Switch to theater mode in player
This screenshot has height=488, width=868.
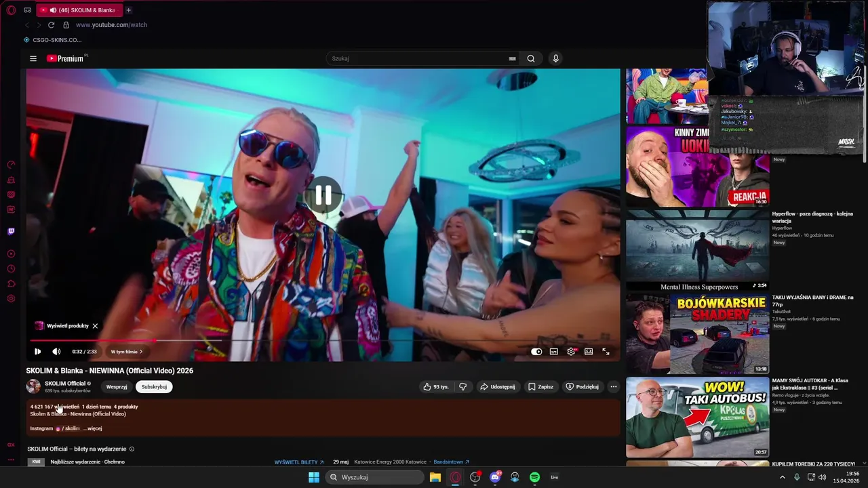point(589,352)
